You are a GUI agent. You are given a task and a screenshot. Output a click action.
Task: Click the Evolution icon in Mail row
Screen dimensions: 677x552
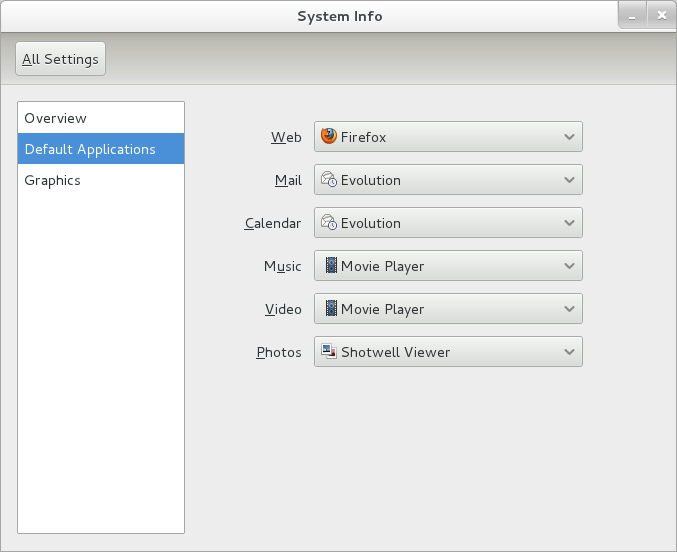point(329,179)
